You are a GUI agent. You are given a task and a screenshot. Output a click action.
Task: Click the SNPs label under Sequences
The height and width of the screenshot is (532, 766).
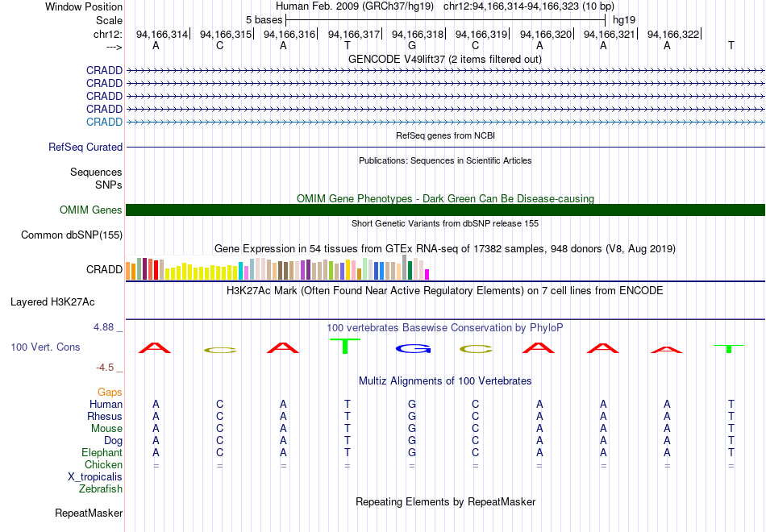pos(109,185)
